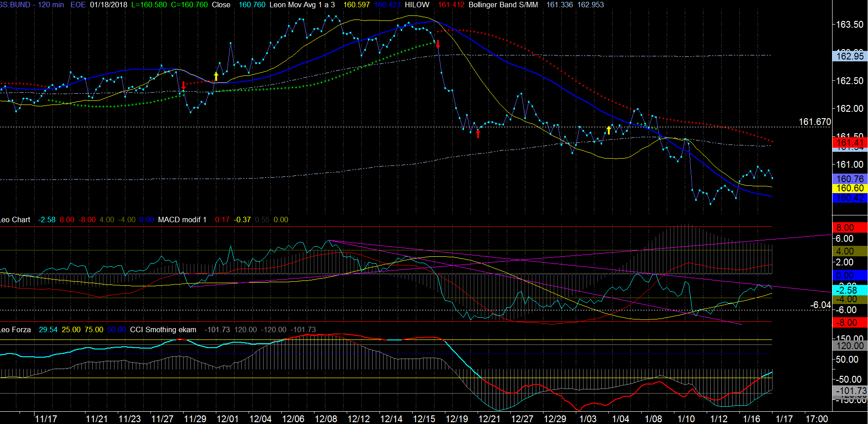
Task: Click the 162.00 price axis label
Action: [850, 109]
